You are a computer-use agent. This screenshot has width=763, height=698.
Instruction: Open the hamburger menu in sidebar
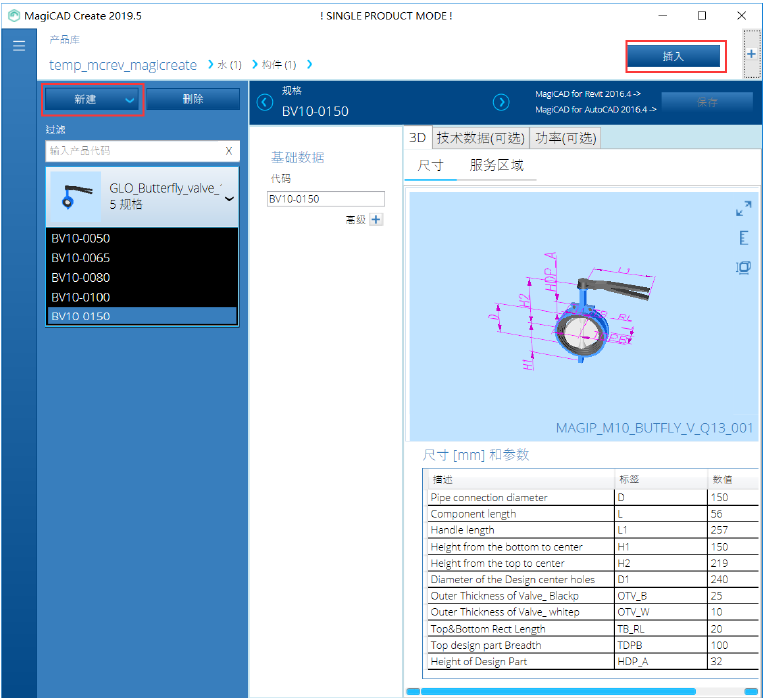(19, 46)
